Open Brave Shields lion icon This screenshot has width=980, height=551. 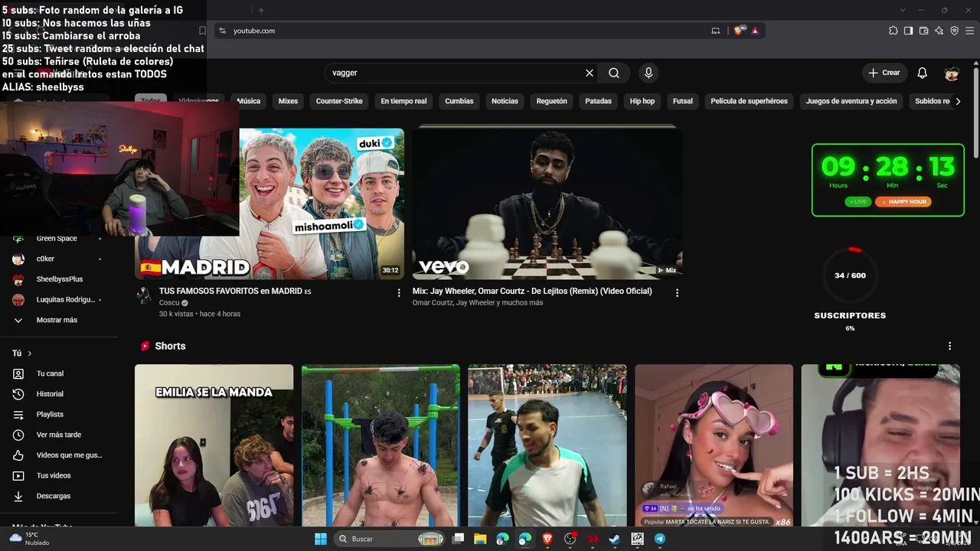click(x=738, y=31)
